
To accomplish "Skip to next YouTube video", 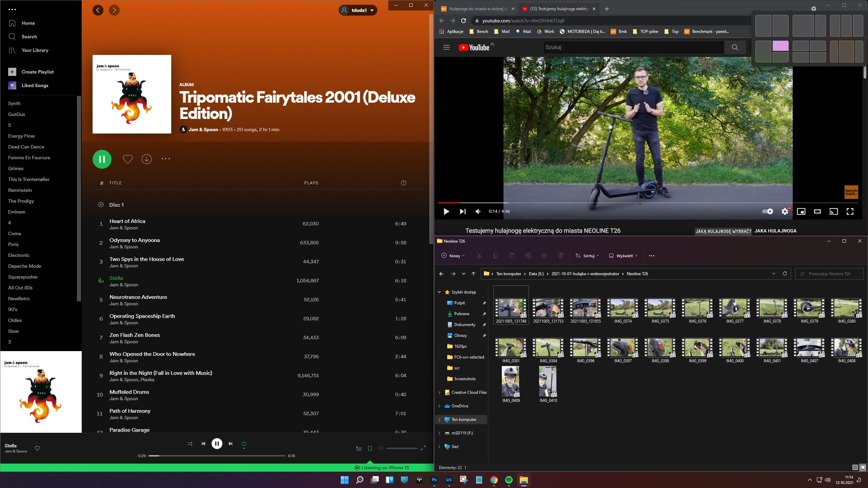I will click(462, 211).
